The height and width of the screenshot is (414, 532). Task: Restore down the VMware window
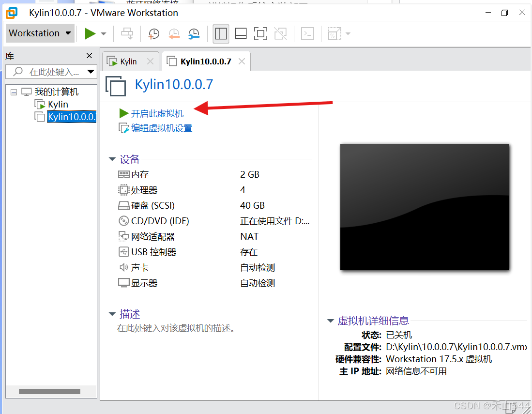point(504,13)
